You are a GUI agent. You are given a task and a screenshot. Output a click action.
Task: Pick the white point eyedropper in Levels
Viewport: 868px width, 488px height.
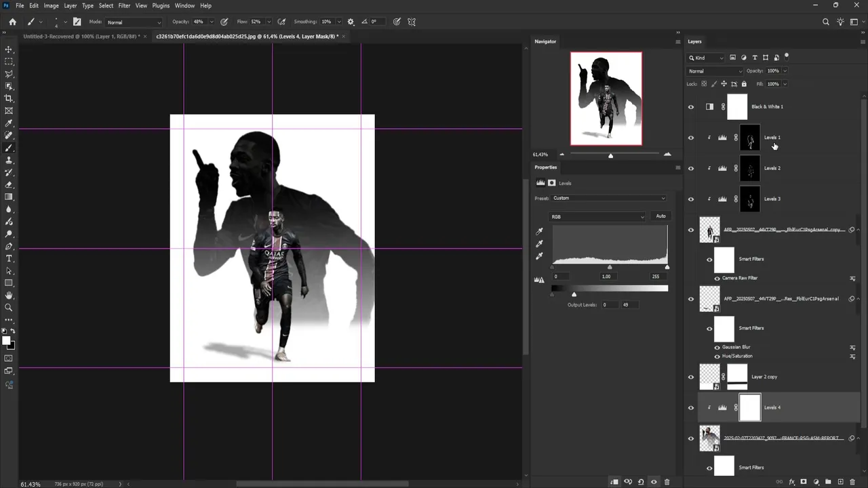(539, 256)
